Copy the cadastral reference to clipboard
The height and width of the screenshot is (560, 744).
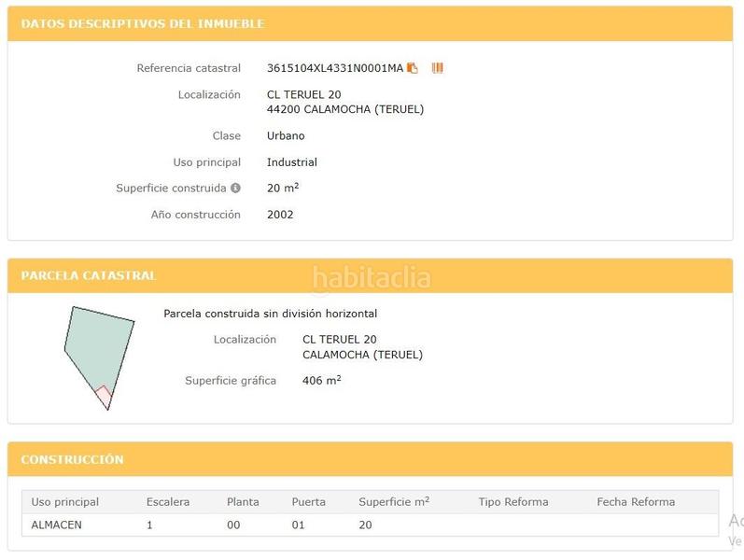pos(413,68)
